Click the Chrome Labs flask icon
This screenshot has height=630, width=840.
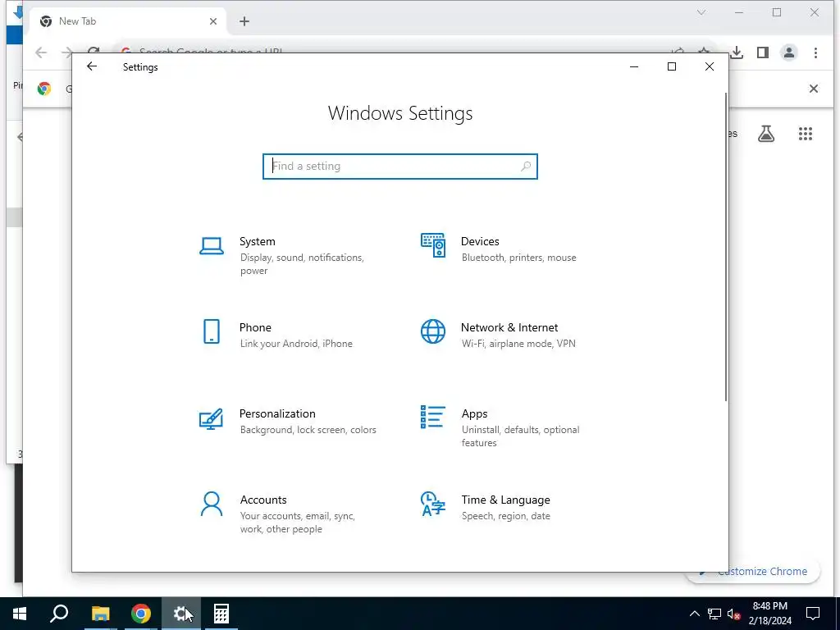click(766, 134)
